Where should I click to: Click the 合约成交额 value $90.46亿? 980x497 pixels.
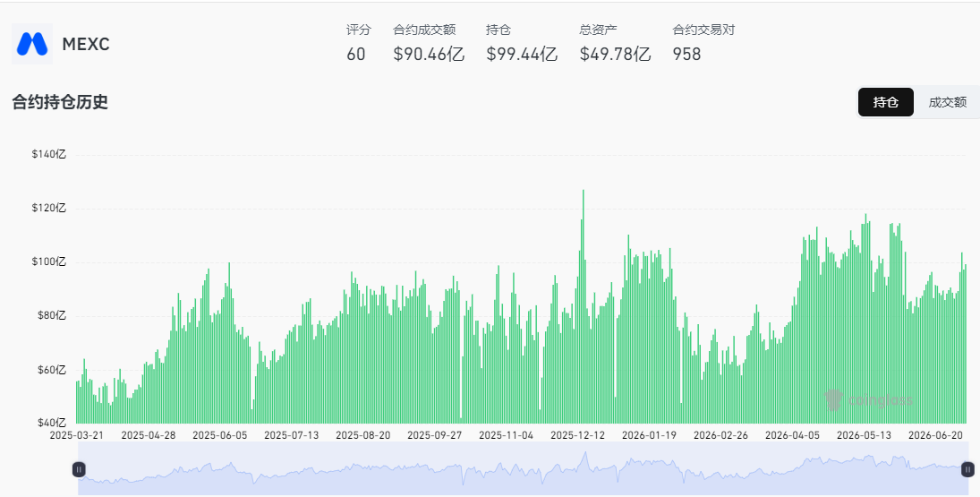click(429, 54)
